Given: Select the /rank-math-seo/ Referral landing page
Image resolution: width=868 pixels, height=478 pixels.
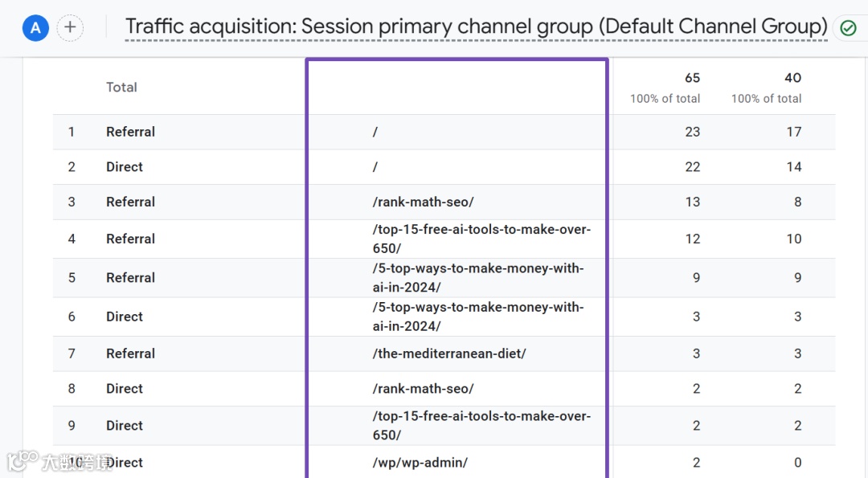Looking at the screenshot, I should (x=423, y=202).
